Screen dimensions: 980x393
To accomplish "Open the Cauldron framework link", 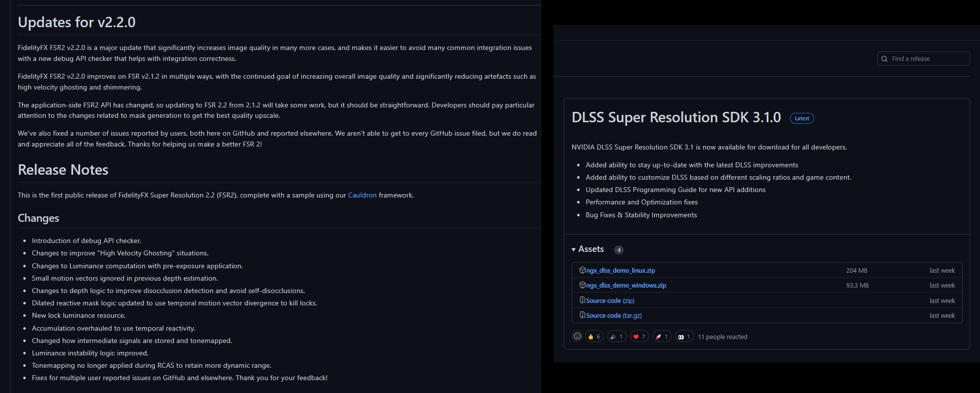I will [362, 195].
